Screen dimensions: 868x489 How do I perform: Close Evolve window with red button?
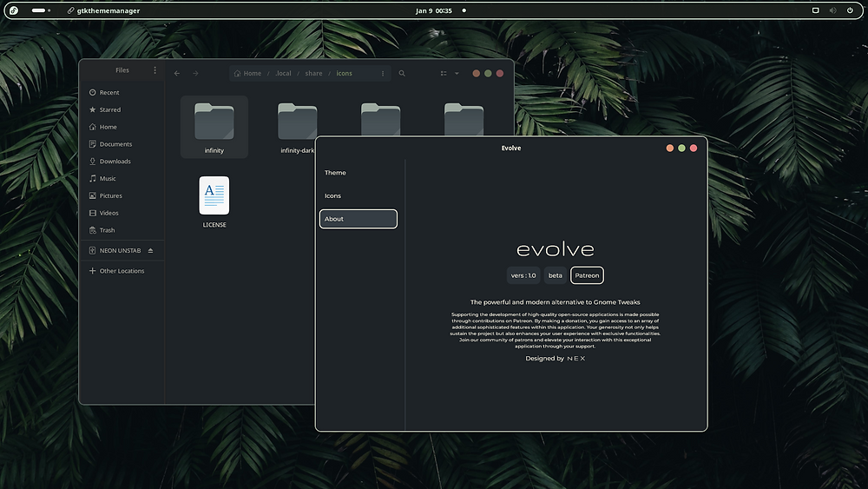click(693, 148)
